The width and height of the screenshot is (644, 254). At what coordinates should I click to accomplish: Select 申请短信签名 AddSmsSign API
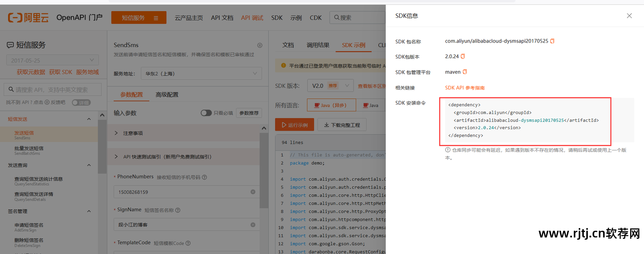pos(49,227)
